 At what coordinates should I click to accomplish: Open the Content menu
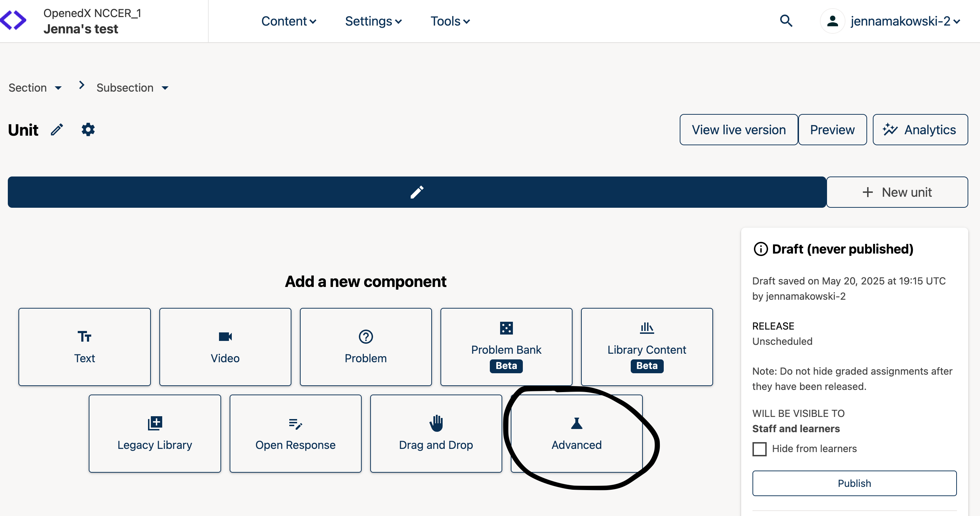coord(288,21)
